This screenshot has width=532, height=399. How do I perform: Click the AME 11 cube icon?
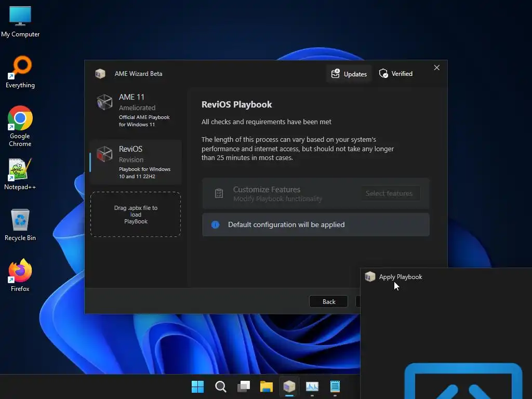[x=104, y=102]
